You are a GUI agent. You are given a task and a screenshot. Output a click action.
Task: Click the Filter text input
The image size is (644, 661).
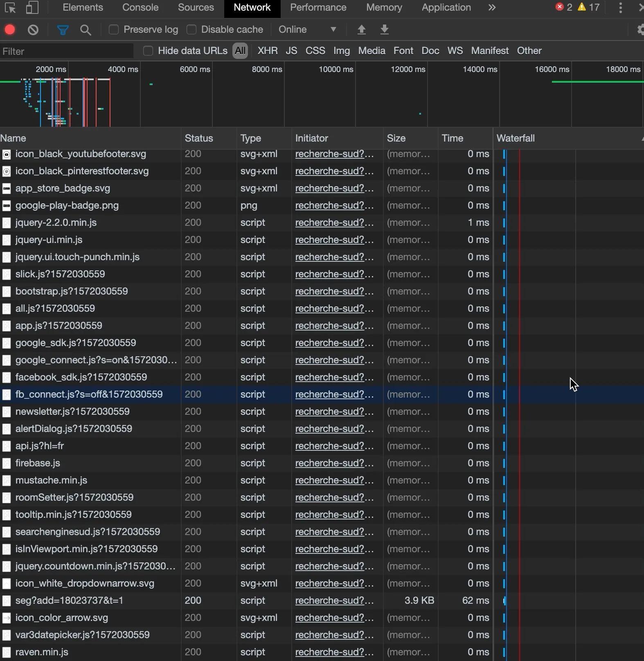67,51
